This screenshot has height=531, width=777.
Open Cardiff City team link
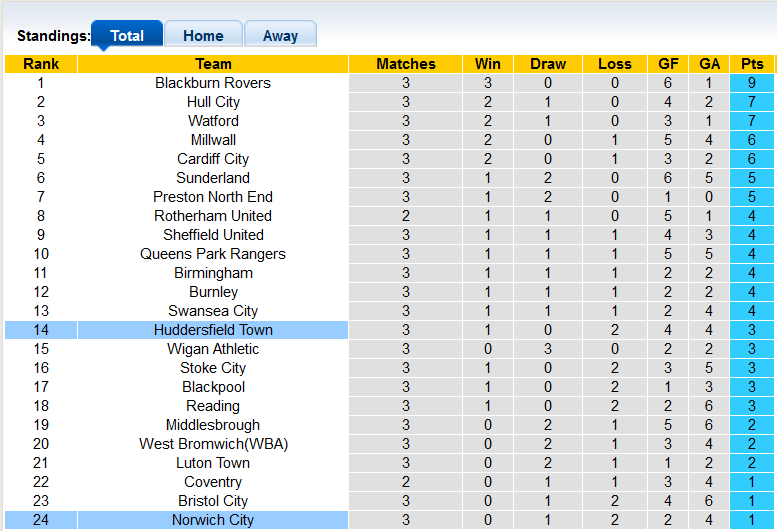(213, 159)
